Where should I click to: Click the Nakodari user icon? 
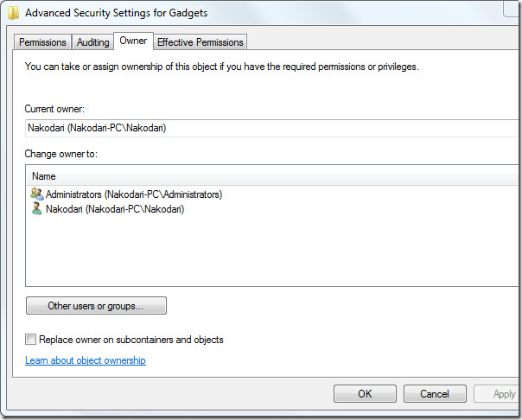(36, 208)
